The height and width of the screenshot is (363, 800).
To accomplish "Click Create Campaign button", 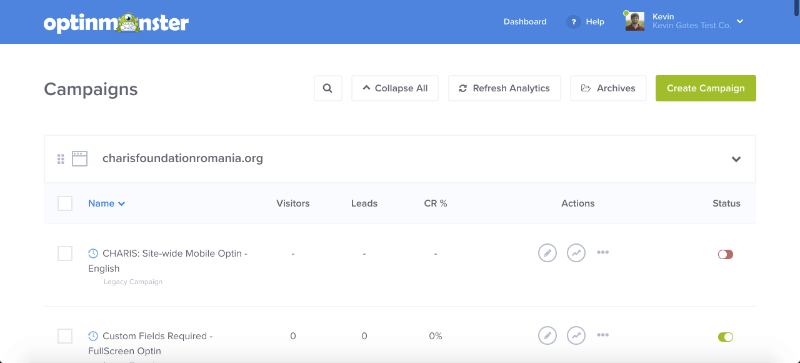I will click(706, 88).
